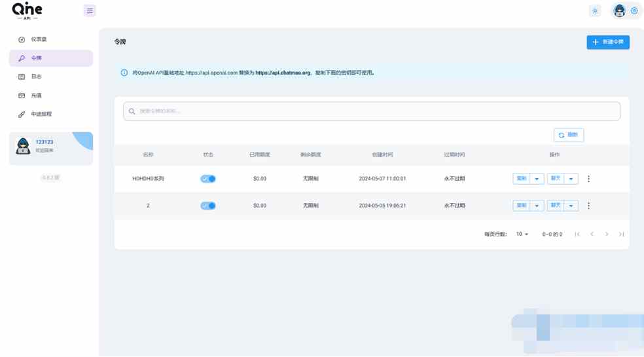The image size is (644, 357).
Task: Go to 日志 logs page in sidebar
Action: click(x=37, y=77)
